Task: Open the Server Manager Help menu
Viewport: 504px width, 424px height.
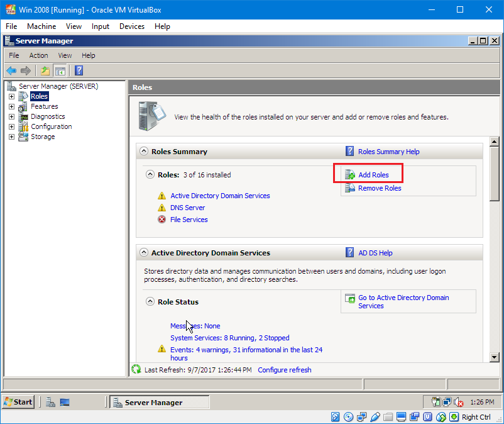Action: click(89, 55)
